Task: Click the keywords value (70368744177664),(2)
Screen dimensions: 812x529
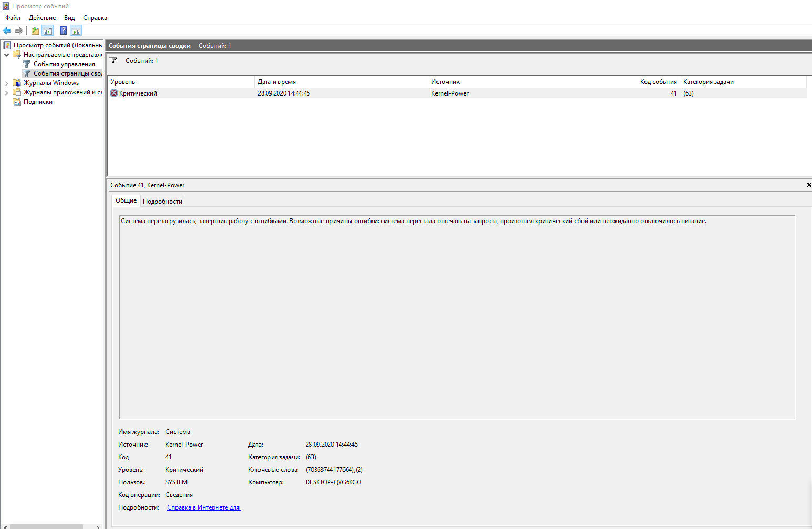Action: 334,470
